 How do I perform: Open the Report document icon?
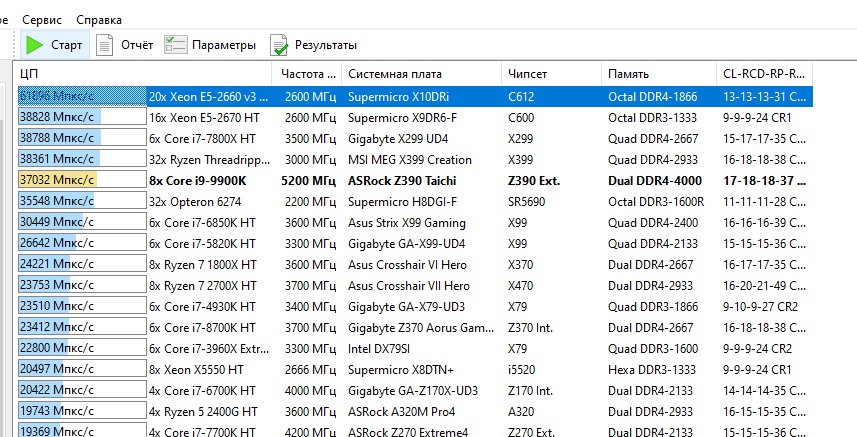pyautogui.click(x=105, y=45)
